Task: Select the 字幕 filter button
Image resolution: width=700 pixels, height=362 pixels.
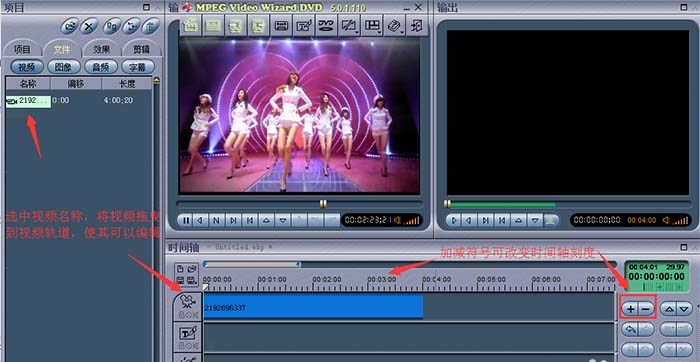Action: pyautogui.click(x=138, y=67)
